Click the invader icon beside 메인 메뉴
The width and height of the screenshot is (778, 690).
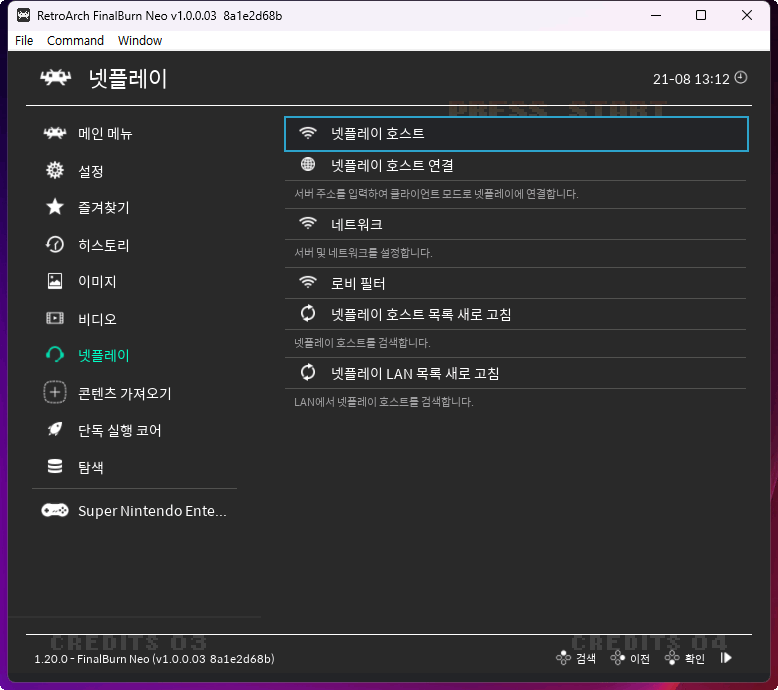tap(55, 133)
